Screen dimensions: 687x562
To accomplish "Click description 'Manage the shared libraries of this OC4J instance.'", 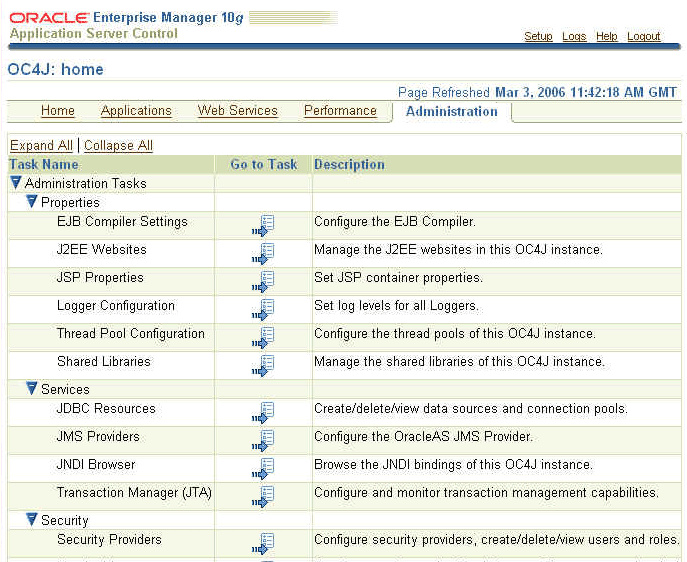I will [459, 362].
